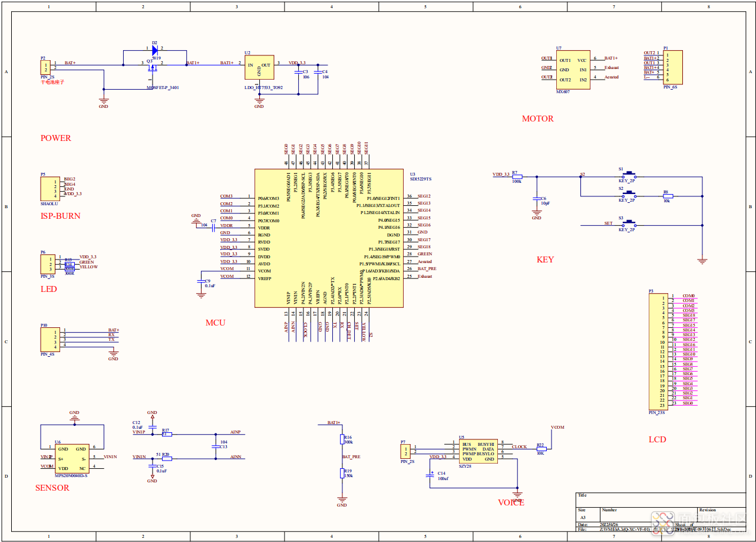Click the SD15229TS part label

(x=421, y=179)
